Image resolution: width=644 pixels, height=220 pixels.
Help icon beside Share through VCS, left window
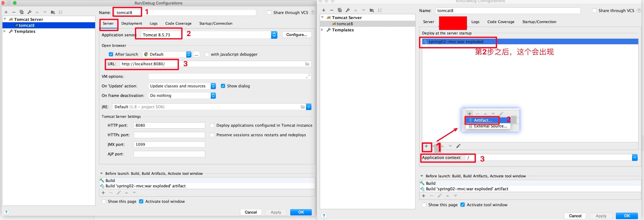coord(313,12)
